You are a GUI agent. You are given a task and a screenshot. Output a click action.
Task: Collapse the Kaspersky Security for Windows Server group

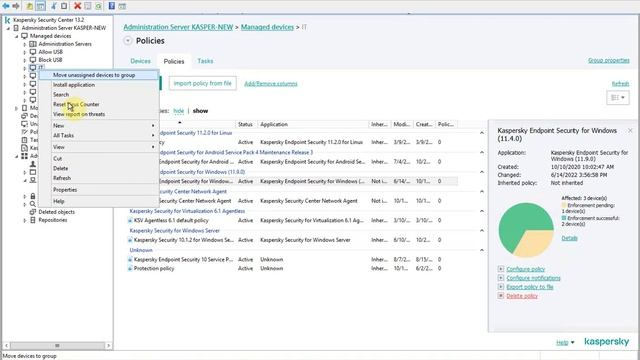[482, 231]
